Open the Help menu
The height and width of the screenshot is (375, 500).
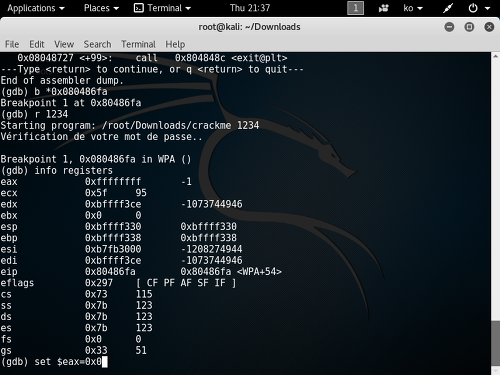pyautogui.click(x=175, y=44)
